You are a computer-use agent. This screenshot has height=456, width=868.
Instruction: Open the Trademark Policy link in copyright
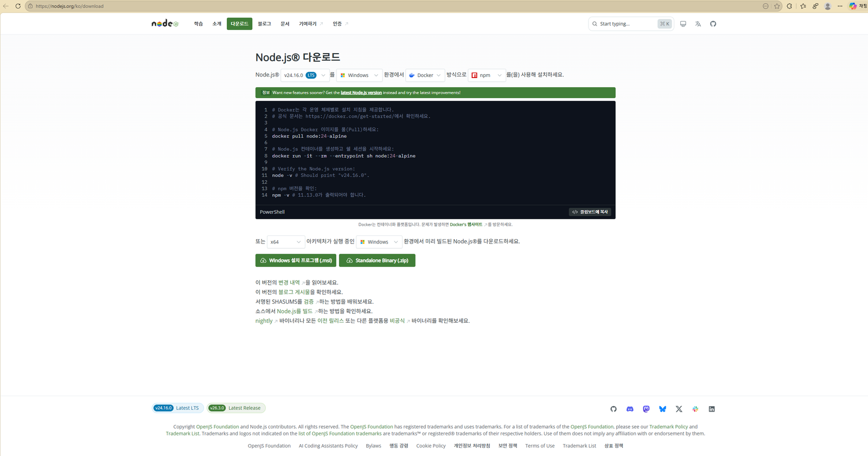click(x=668, y=427)
